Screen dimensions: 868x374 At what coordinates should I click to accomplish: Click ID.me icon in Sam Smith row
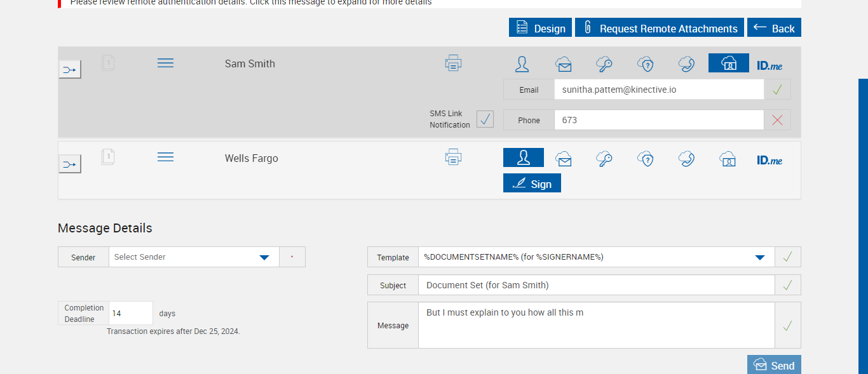(770, 65)
